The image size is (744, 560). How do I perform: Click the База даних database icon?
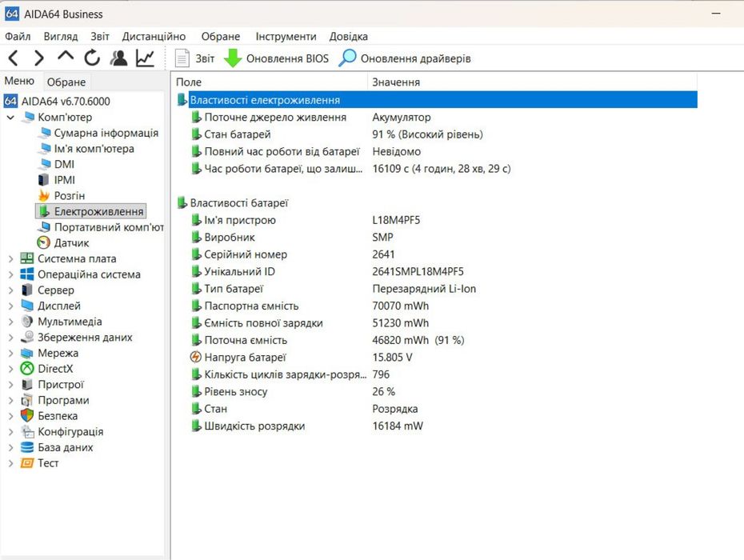pyautogui.click(x=27, y=447)
